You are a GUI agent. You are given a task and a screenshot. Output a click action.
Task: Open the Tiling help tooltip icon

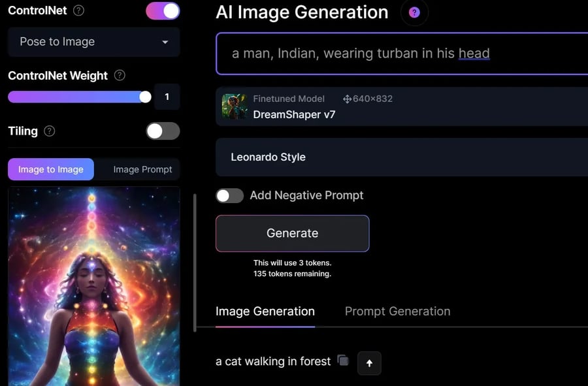tap(50, 131)
